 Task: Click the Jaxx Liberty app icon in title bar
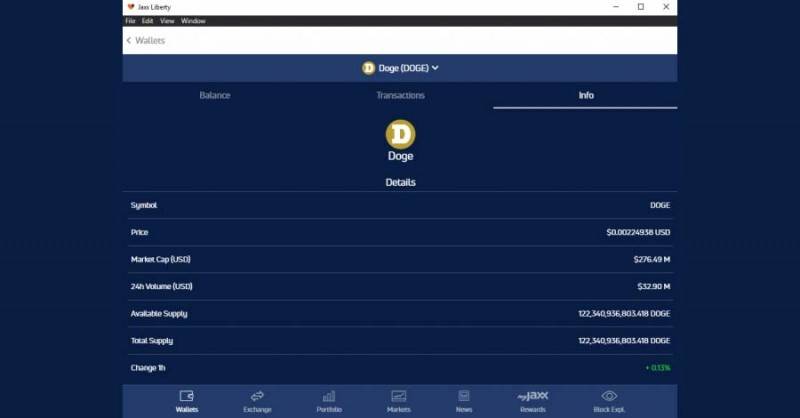pos(131,7)
